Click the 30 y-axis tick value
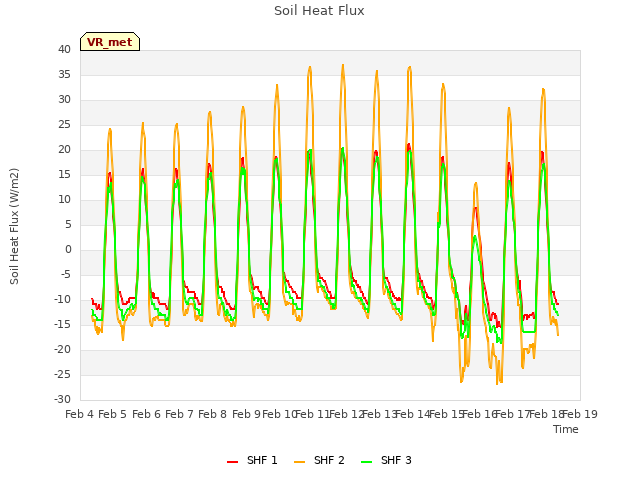This screenshot has height=480, width=640. pos(64,100)
